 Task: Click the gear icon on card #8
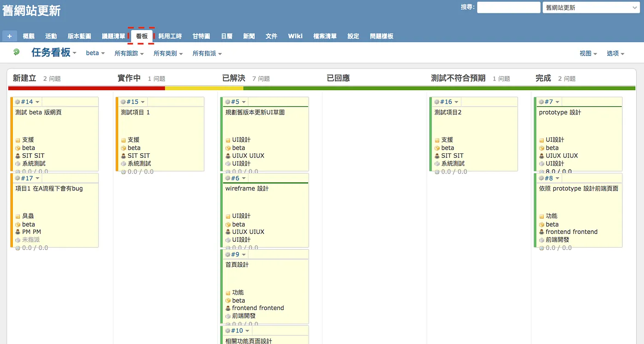tap(541, 178)
